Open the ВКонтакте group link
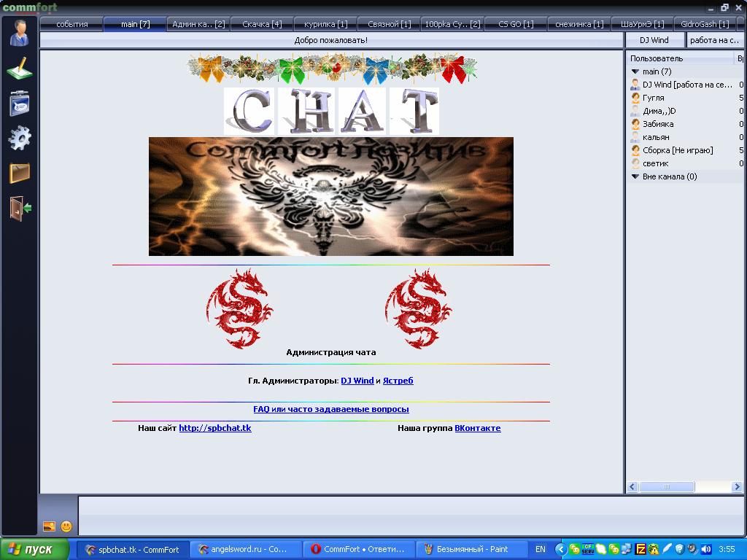This screenshot has height=560, width=747. 477,428
